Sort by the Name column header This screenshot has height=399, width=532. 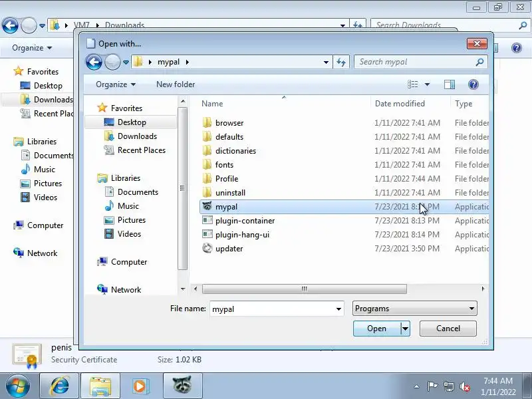(x=212, y=104)
